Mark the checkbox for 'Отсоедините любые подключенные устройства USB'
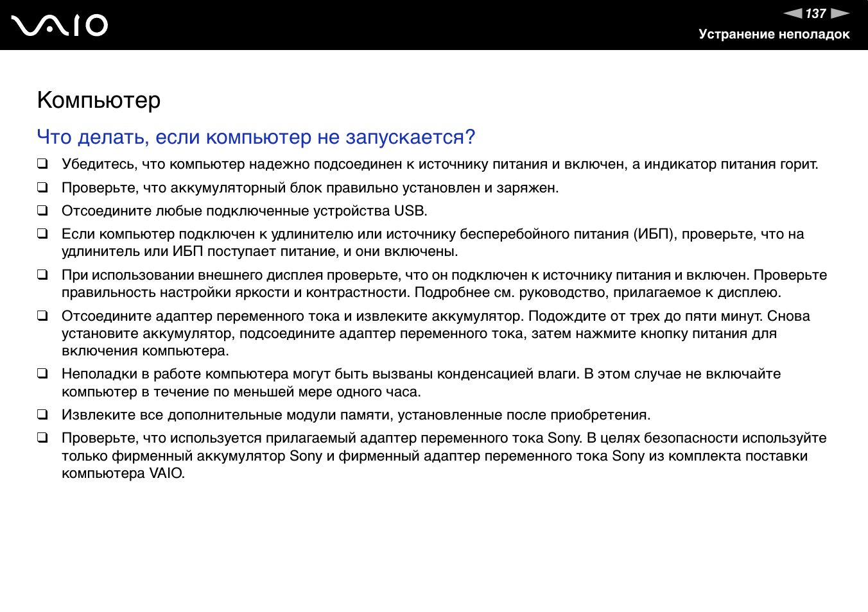 [x=42, y=210]
